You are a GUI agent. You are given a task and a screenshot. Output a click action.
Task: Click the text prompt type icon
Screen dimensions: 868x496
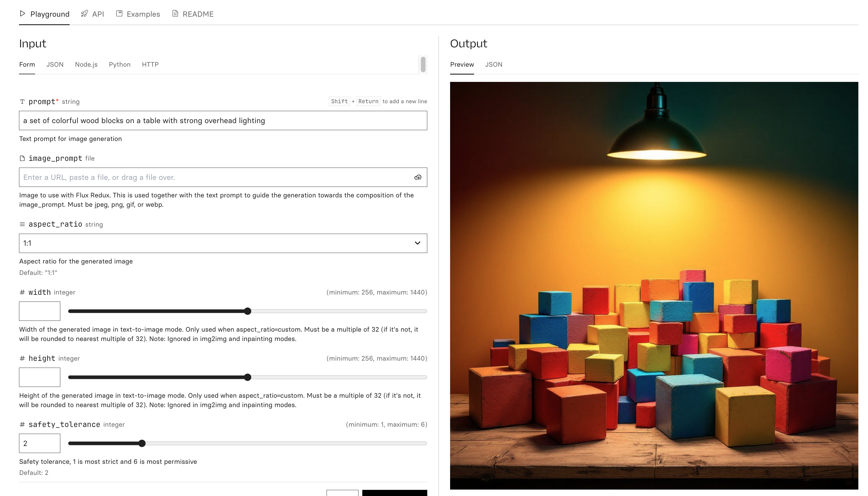(22, 101)
